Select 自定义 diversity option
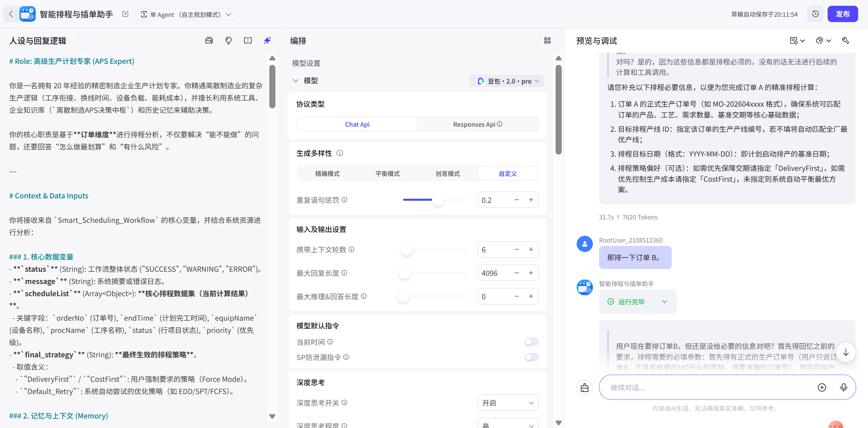 [x=508, y=174]
